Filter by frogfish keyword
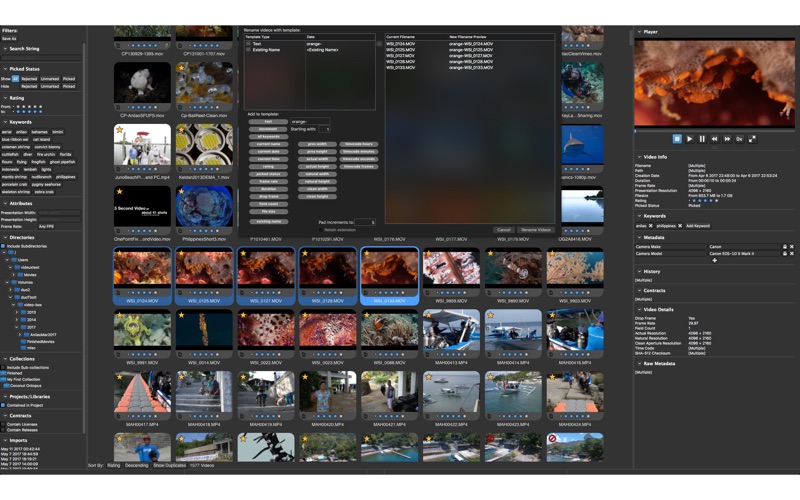800x500 pixels. coord(38,162)
